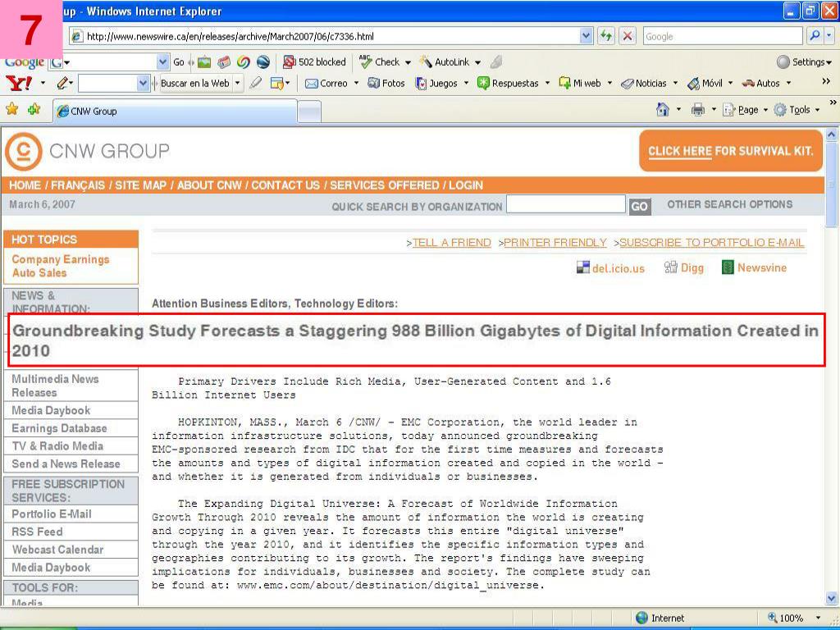Click the quick search organization field
Screen dimensions: 840x630
(566, 204)
